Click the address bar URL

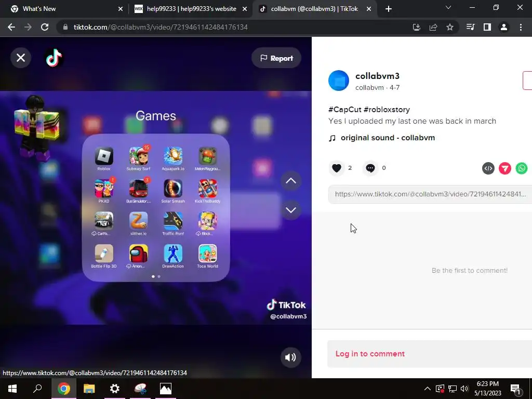(161, 27)
